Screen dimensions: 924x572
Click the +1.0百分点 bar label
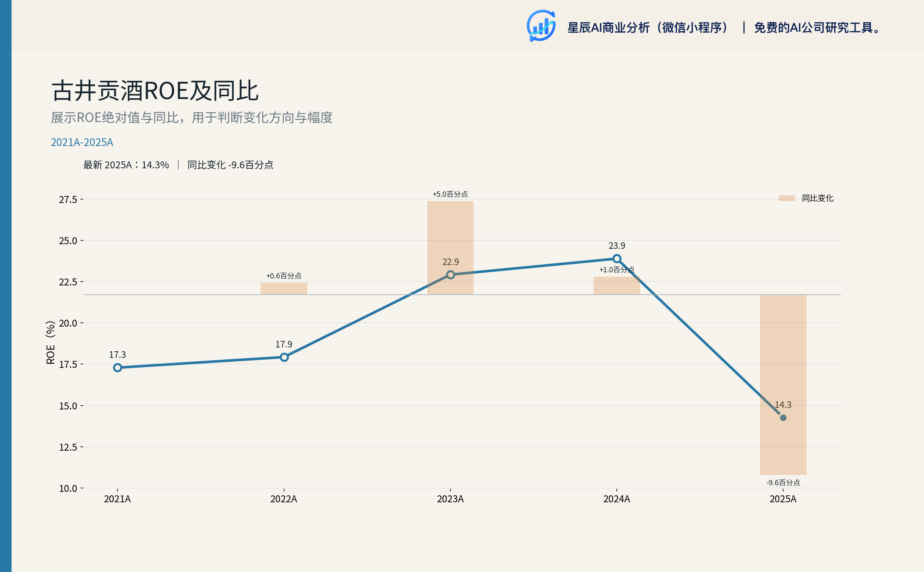617,270
